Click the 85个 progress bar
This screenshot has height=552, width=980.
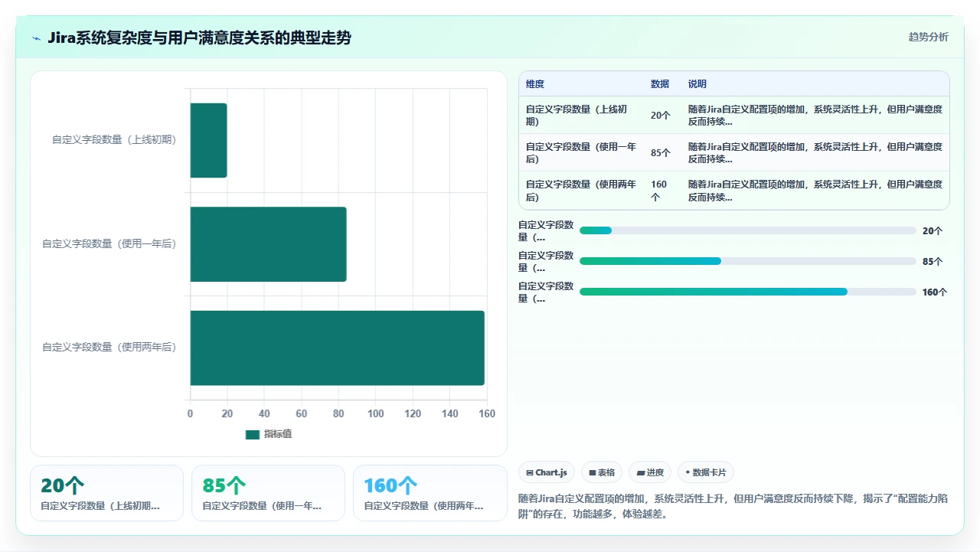click(x=748, y=261)
